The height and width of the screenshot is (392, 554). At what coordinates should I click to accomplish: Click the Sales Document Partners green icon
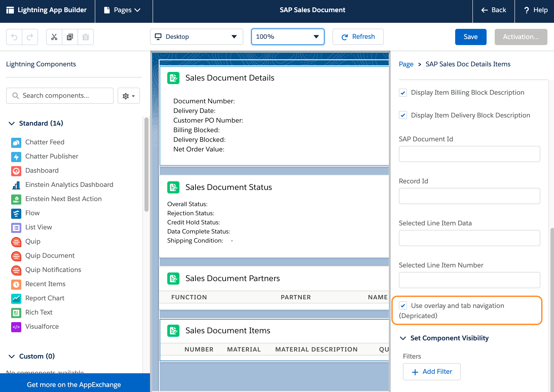tap(173, 279)
